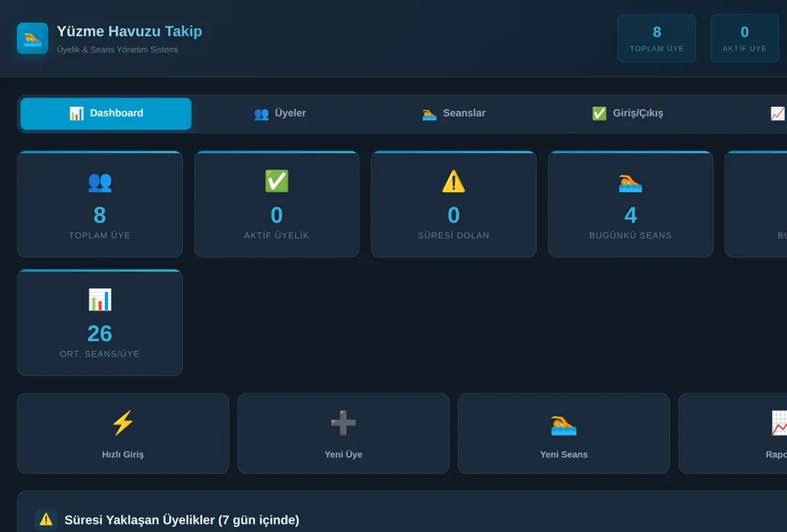The height and width of the screenshot is (532, 787).
Task: Click the warning icon on Süresi Dolan card
Action: click(x=454, y=182)
